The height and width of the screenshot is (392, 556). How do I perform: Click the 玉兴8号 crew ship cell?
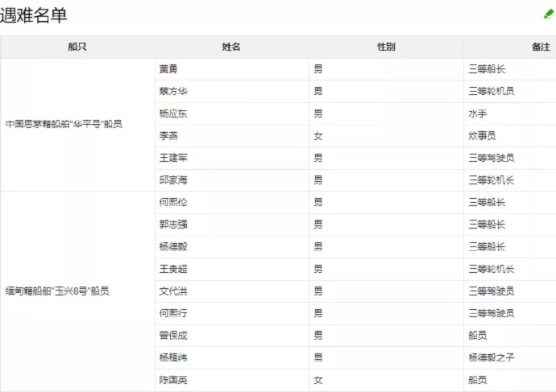pyautogui.click(x=57, y=291)
